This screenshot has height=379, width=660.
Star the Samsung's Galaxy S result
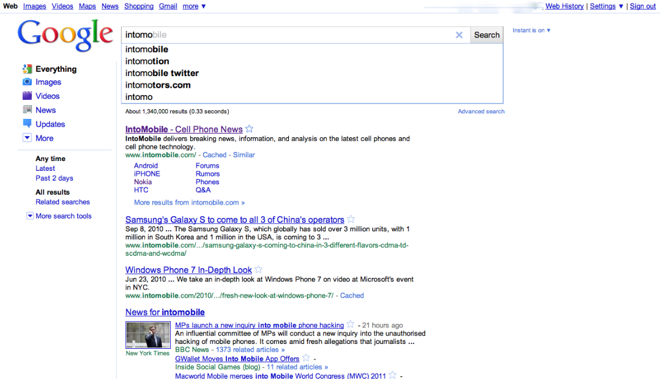(351, 219)
